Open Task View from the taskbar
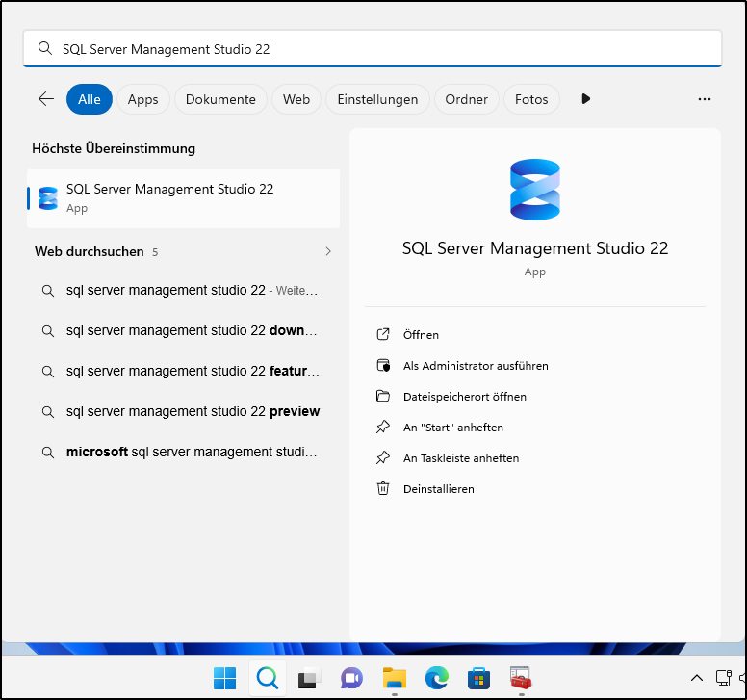 309,679
